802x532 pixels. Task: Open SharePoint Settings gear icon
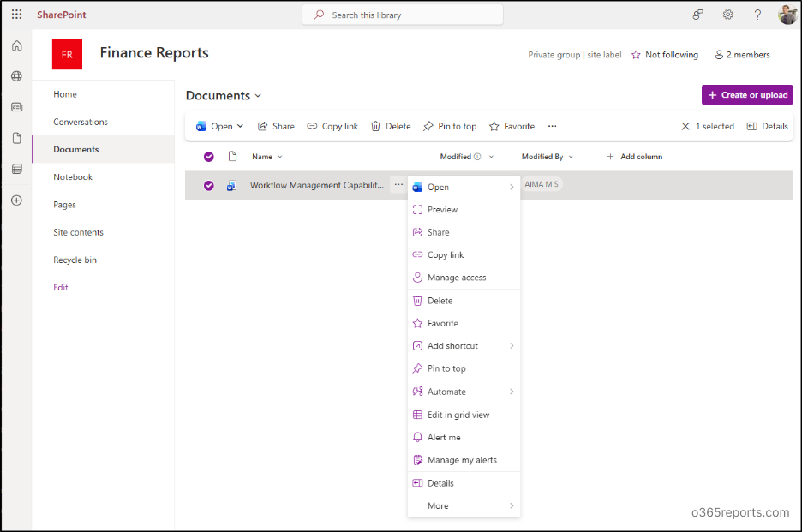727,15
